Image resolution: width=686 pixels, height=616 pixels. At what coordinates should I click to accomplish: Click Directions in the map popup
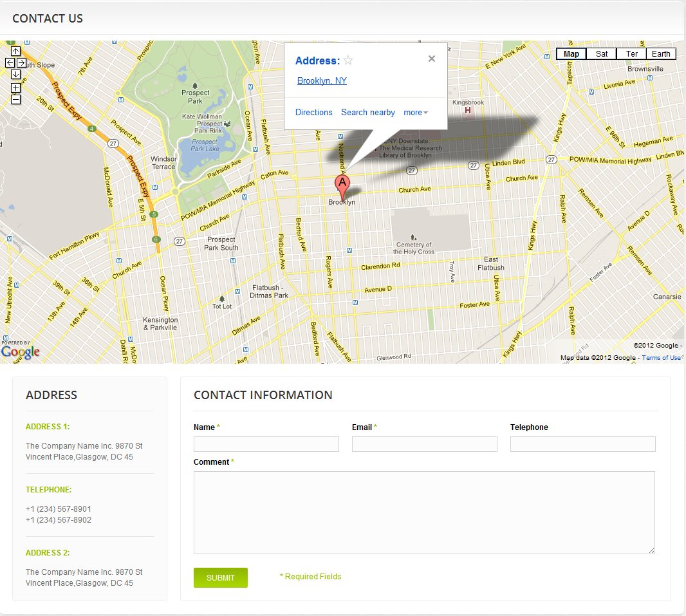314,113
